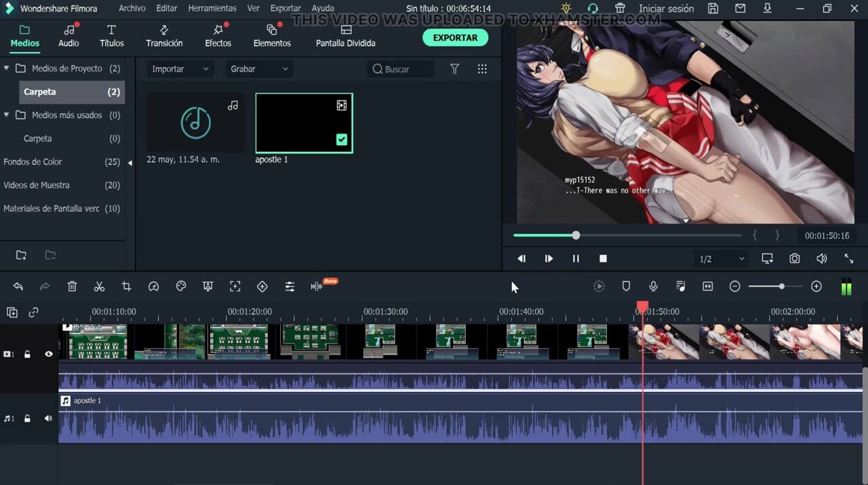
Task: Open the Archivo menu
Action: 132,8
